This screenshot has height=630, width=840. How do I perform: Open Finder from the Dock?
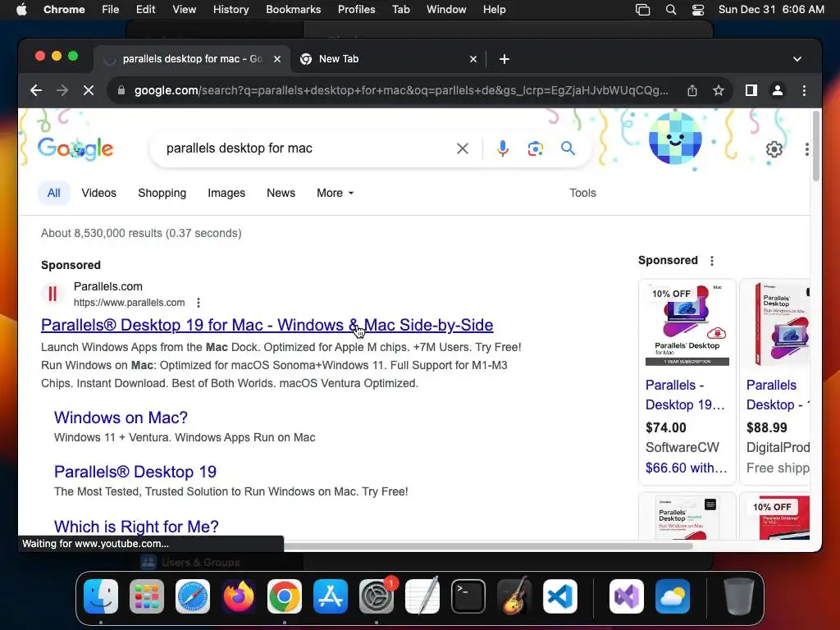101,596
